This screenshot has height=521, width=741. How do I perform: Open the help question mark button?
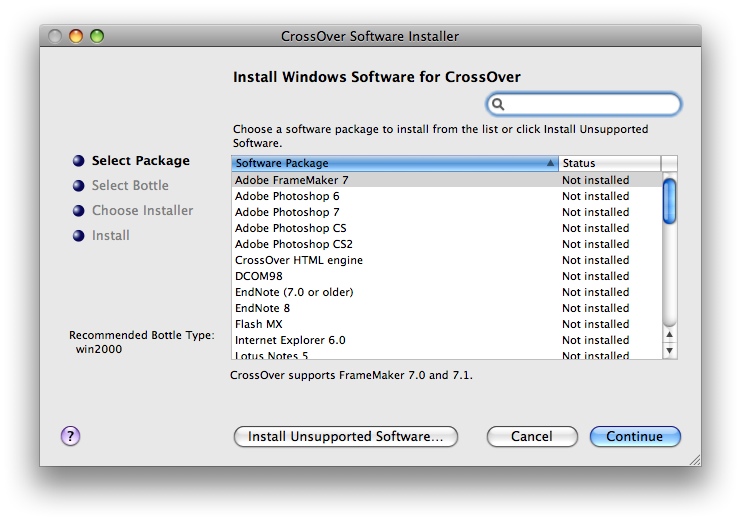pyautogui.click(x=70, y=436)
